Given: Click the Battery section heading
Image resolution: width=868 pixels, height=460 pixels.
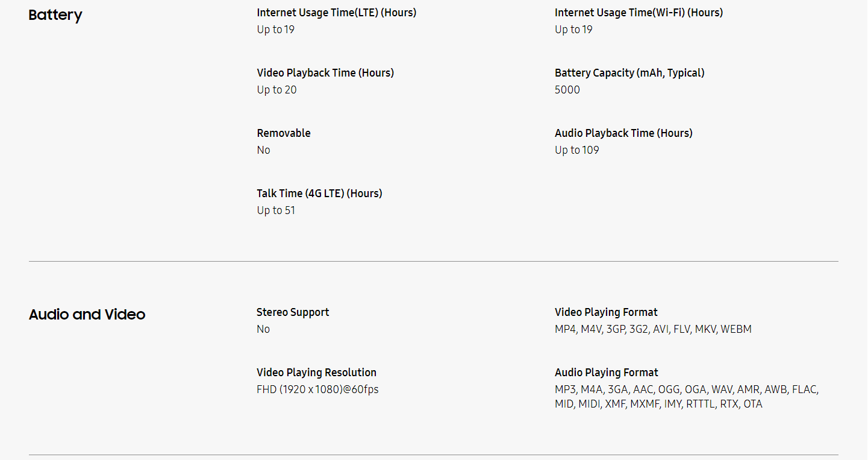Looking at the screenshot, I should click(55, 15).
